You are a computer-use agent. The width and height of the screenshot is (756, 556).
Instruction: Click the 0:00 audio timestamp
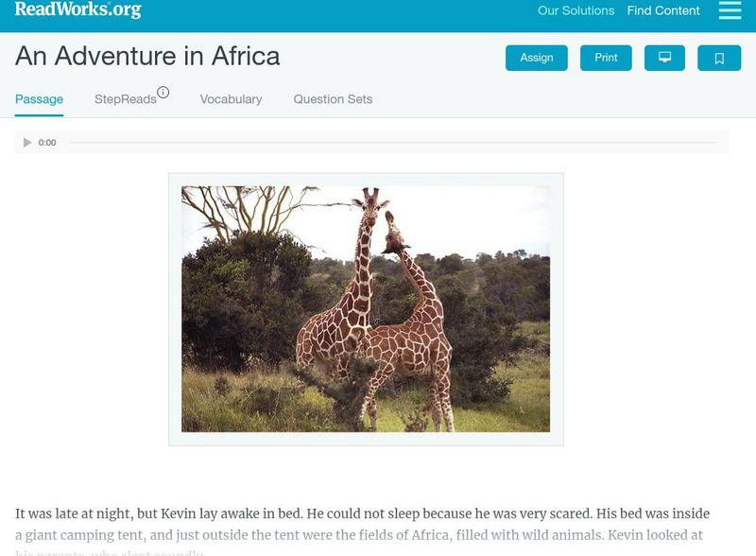[46, 143]
